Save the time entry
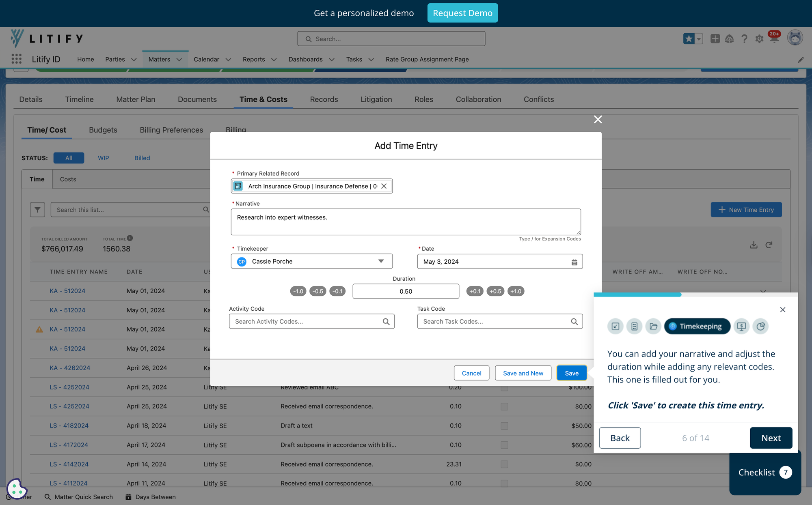812x505 pixels. [x=571, y=373]
